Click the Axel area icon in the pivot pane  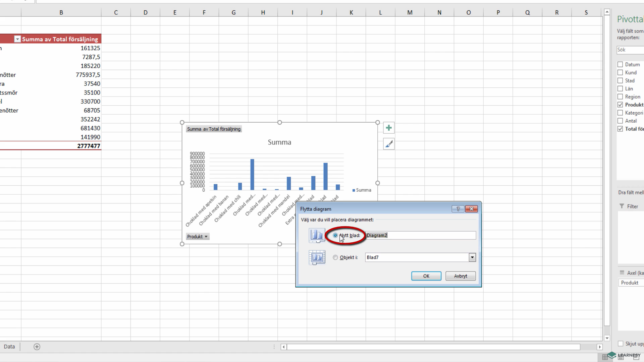click(622, 273)
